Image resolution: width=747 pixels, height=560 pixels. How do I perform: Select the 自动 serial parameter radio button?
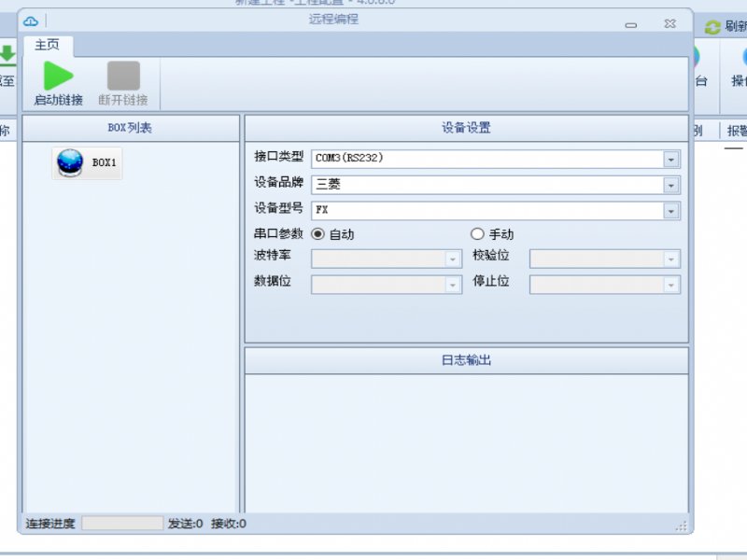(x=317, y=234)
